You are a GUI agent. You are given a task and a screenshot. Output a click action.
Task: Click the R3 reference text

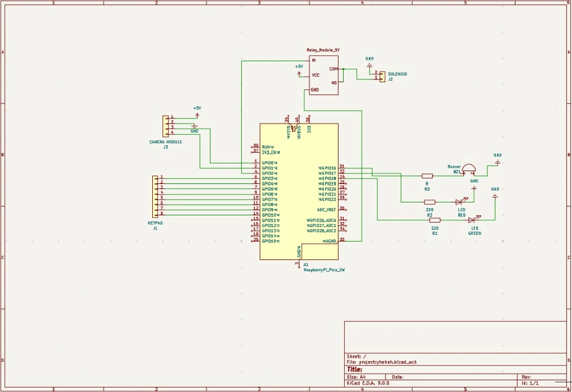(x=427, y=189)
